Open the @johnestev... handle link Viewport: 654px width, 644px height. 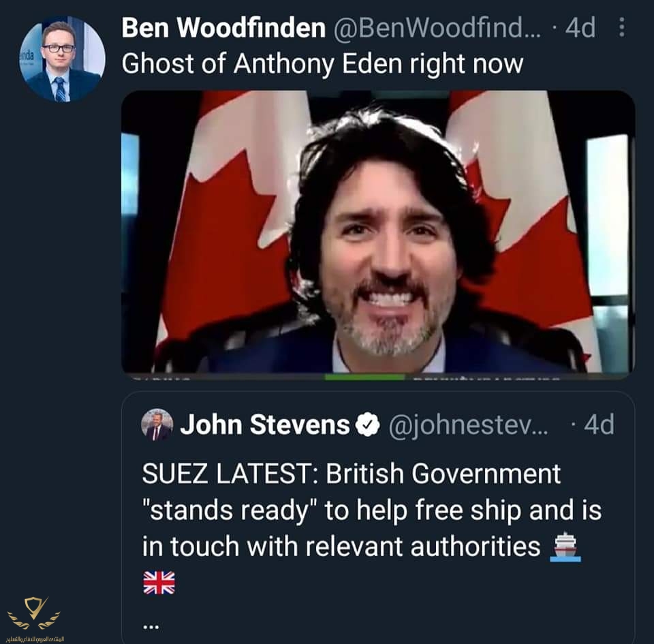pos(467,425)
